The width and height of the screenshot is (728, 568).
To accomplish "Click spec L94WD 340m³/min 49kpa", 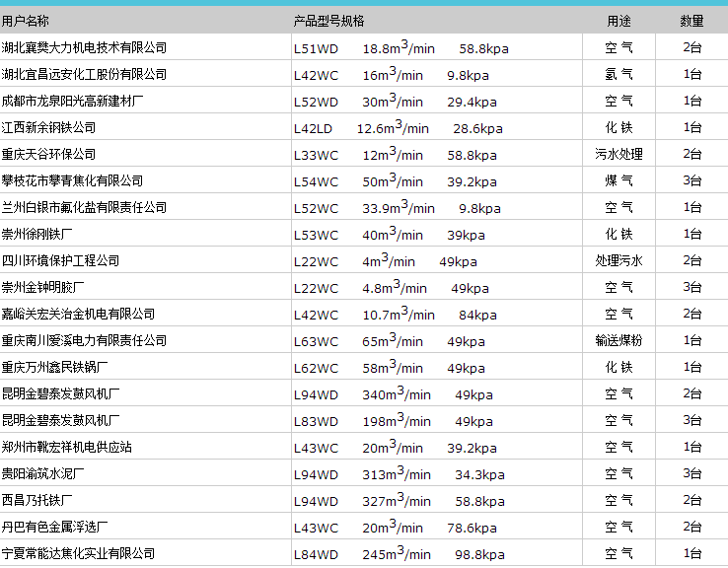I will pyautogui.click(x=394, y=394).
